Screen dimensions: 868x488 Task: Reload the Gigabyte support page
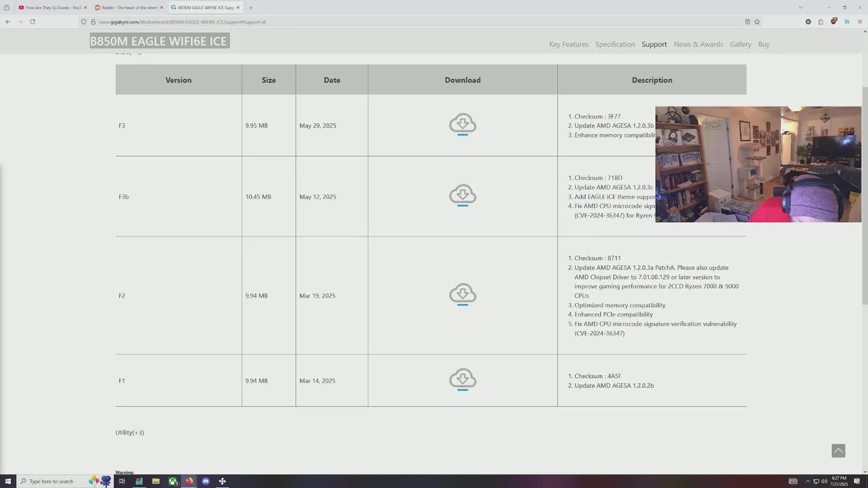[x=32, y=22]
